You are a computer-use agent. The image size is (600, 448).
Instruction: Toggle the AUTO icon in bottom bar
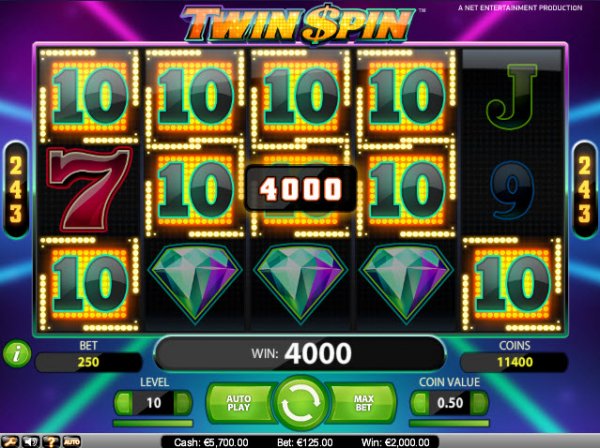pyautogui.click(x=72, y=442)
